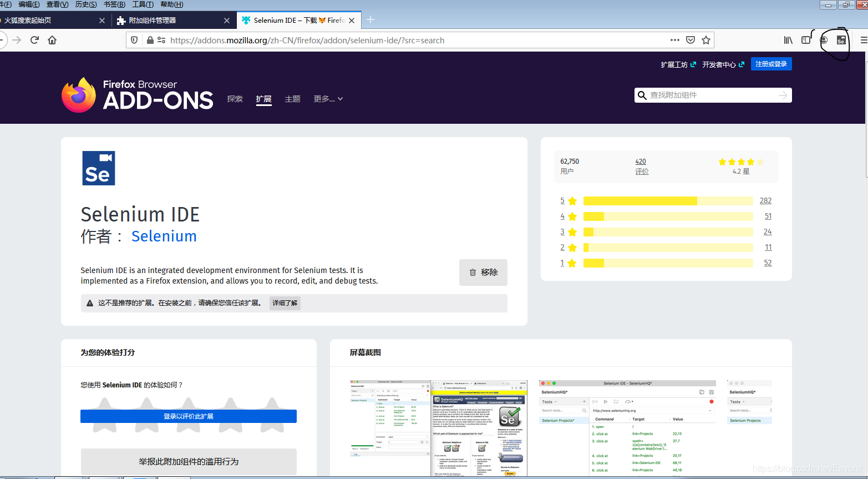Go forward to the next page

pyautogui.click(x=17, y=40)
